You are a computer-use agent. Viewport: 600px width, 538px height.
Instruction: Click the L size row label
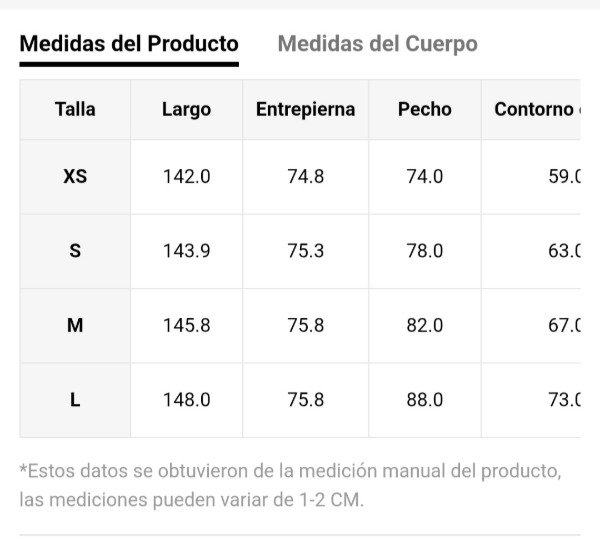75,400
